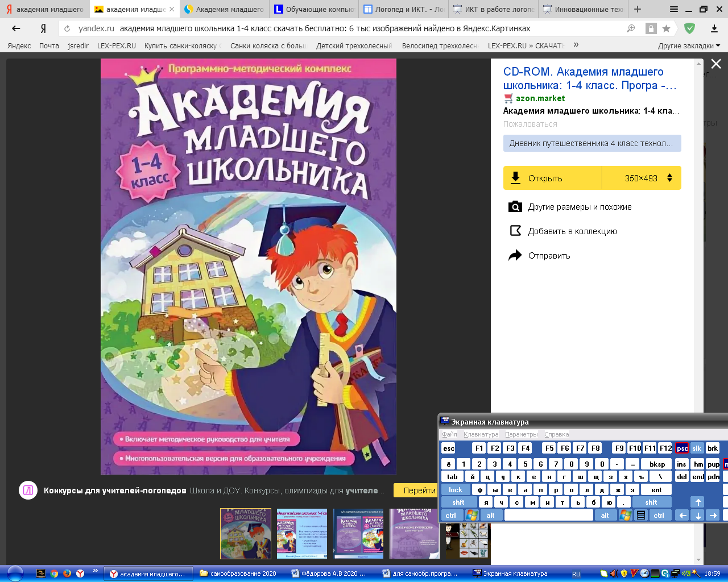Reload the page with the refresh icon
Viewport: 728px width, 582px height.
pyautogui.click(x=67, y=28)
